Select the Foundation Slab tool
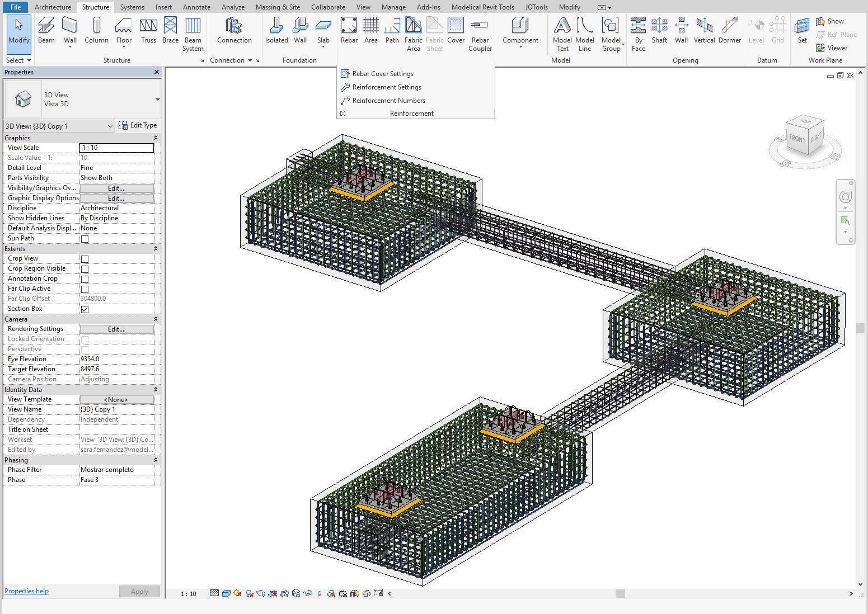 coord(323,30)
